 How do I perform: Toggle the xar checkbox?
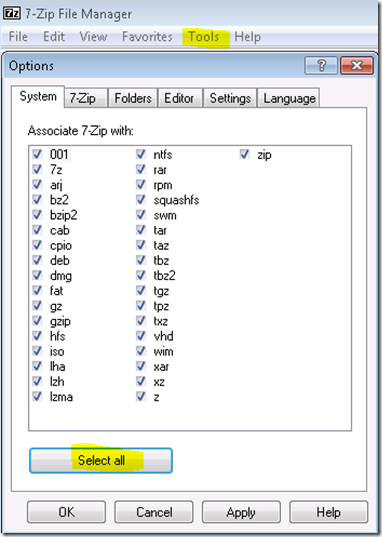[141, 366]
